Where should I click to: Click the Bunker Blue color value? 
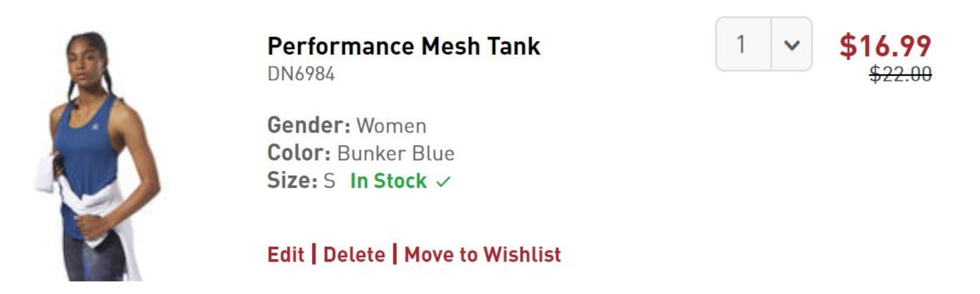coord(395,153)
